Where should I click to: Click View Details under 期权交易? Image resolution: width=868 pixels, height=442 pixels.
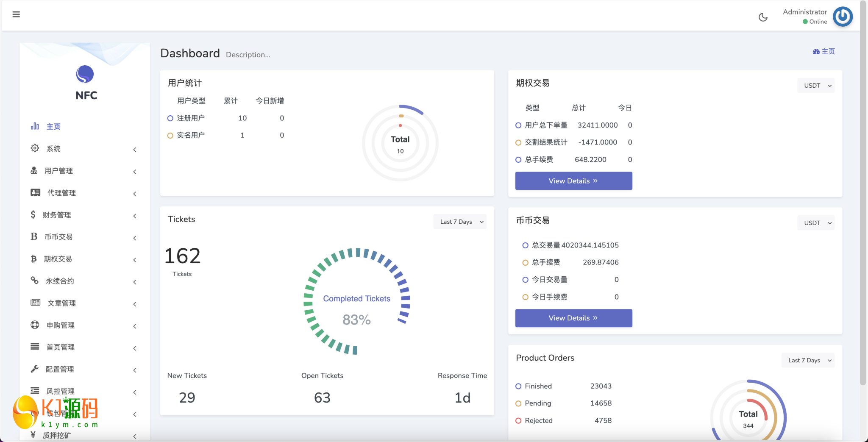[x=573, y=181]
